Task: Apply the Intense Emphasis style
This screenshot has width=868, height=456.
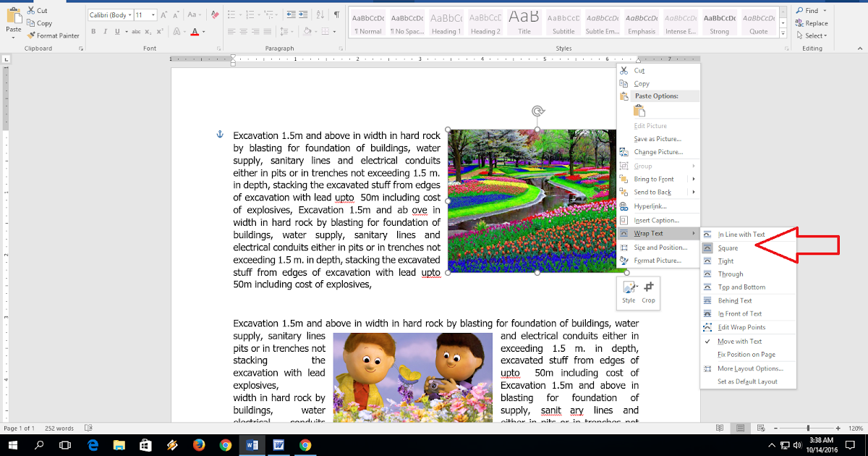Action: [681, 22]
